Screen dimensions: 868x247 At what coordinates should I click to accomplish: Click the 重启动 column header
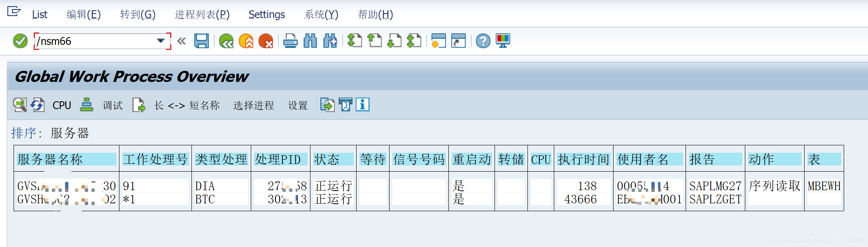pyautogui.click(x=471, y=159)
